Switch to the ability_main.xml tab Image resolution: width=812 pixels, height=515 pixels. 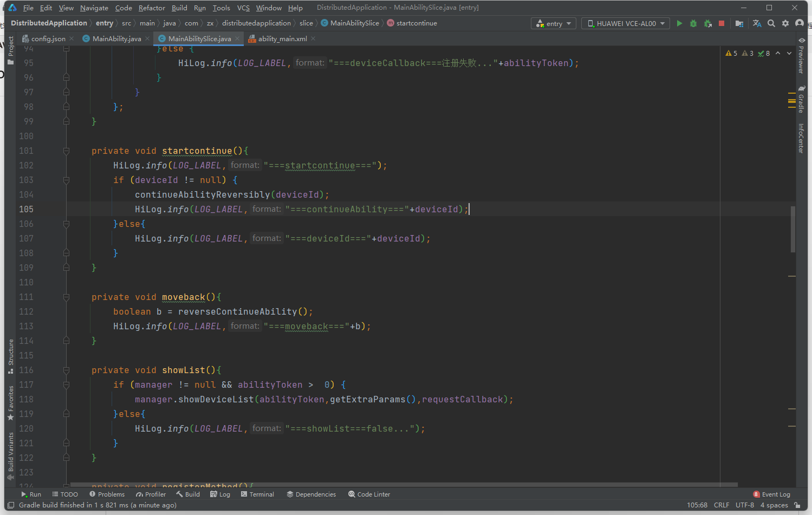pos(282,38)
